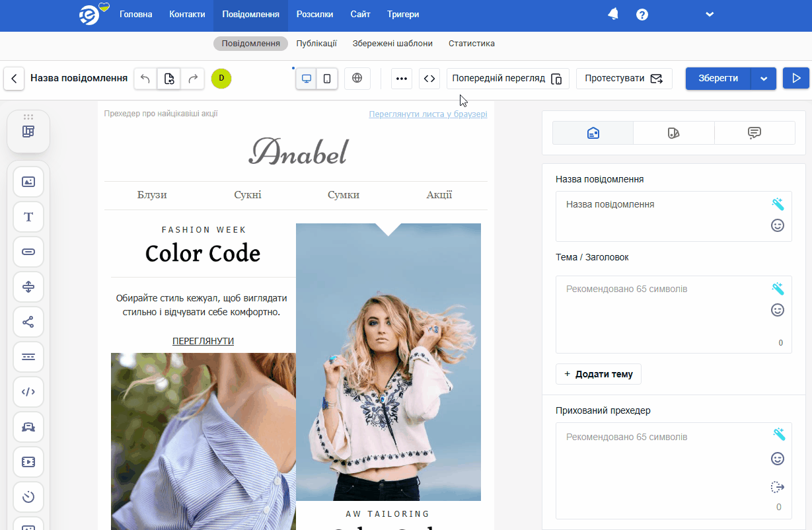Screen dimensions: 812x530
Task: Undo the last change
Action: [145, 79]
